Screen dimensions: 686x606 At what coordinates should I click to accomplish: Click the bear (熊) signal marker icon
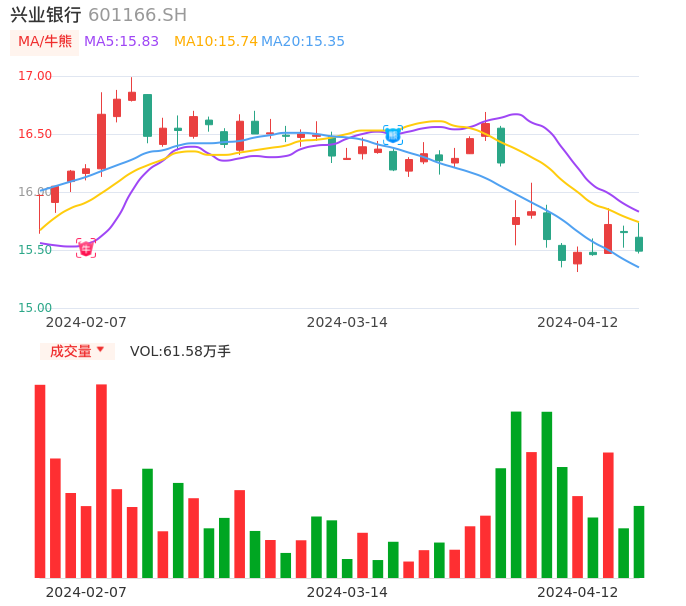[393, 135]
